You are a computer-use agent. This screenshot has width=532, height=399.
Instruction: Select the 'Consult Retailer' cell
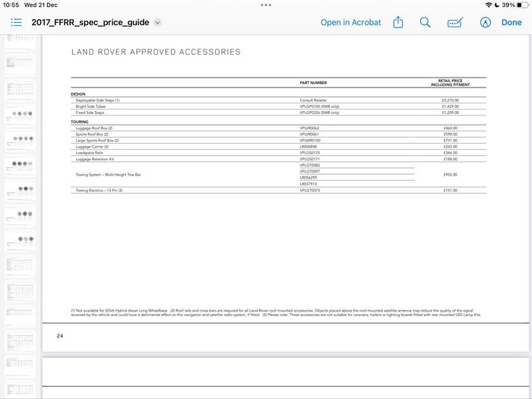tap(313, 100)
